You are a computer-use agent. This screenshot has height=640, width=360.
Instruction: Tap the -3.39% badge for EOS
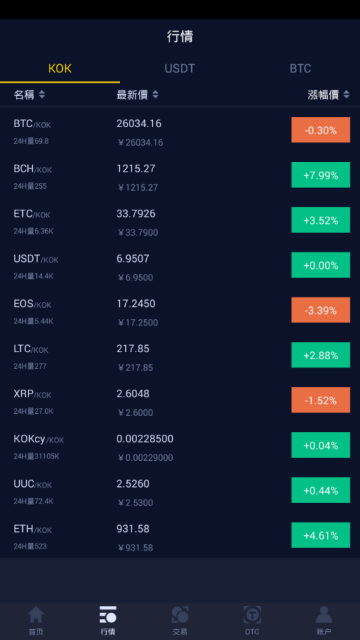pyautogui.click(x=320, y=310)
